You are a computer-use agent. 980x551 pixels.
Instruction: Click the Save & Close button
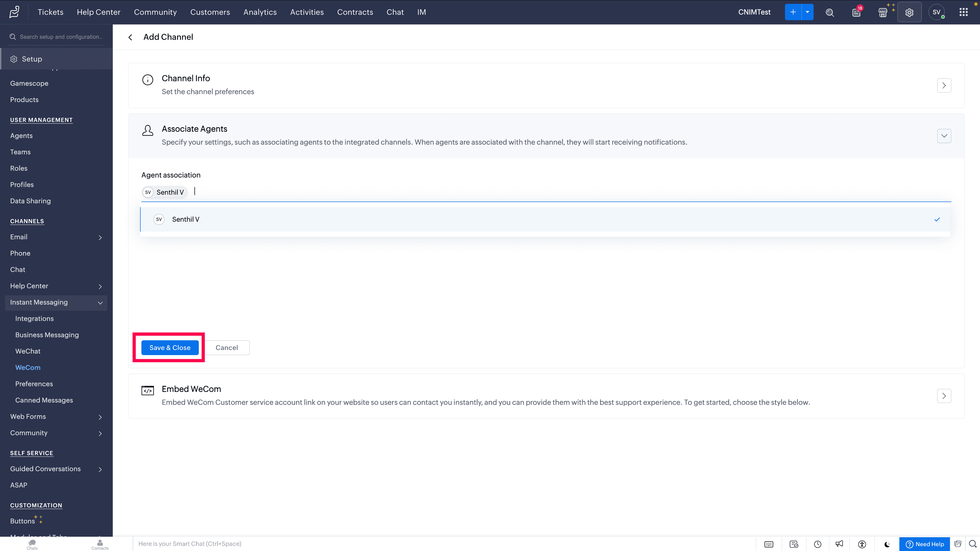(x=170, y=347)
